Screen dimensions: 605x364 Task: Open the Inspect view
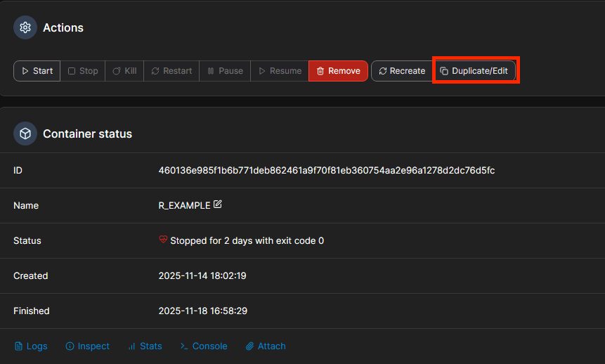tap(88, 346)
